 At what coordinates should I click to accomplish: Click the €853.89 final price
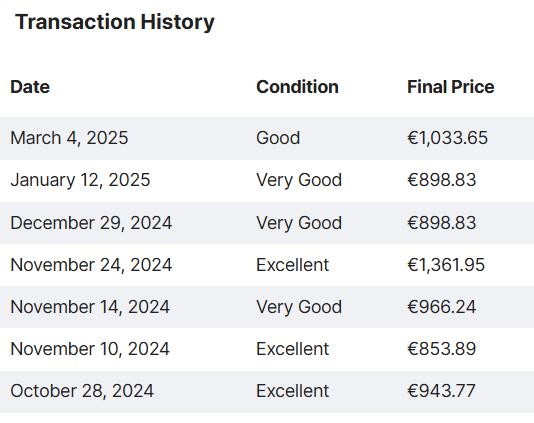pyautogui.click(x=441, y=349)
